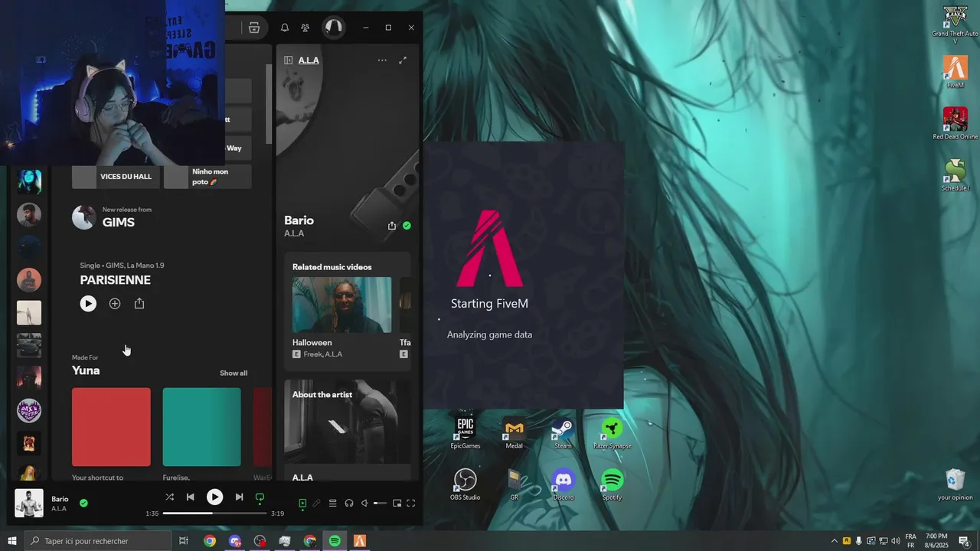The image size is (980, 551).
Task: Open the Windows notification center
Action: (964, 541)
